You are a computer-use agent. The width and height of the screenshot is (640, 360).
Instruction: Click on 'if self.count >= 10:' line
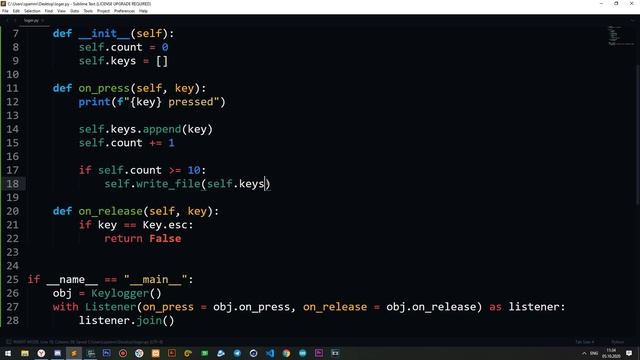coord(142,170)
